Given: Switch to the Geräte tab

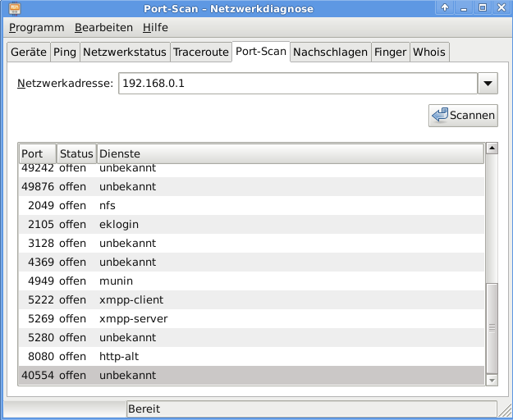Looking at the screenshot, I should click(x=29, y=52).
